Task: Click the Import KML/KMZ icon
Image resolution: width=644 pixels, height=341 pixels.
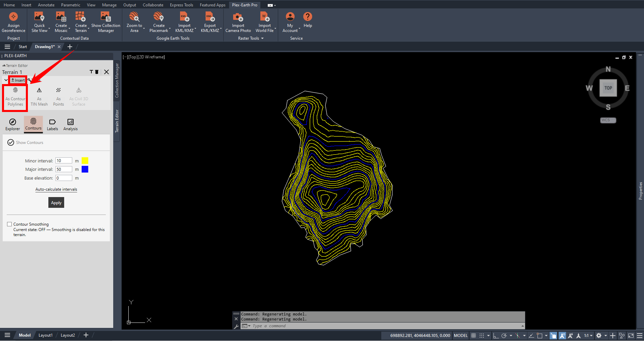Action: pos(184,17)
